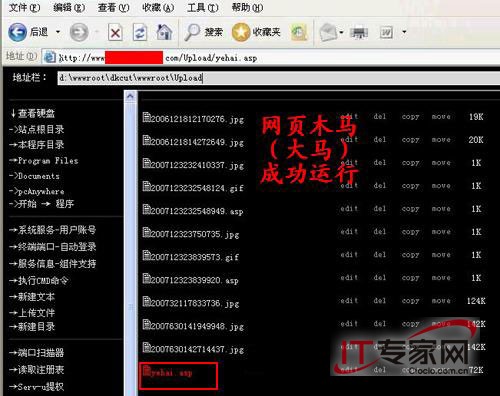
Task: Click copy for 2006121814272649.jpg
Action: (410, 140)
